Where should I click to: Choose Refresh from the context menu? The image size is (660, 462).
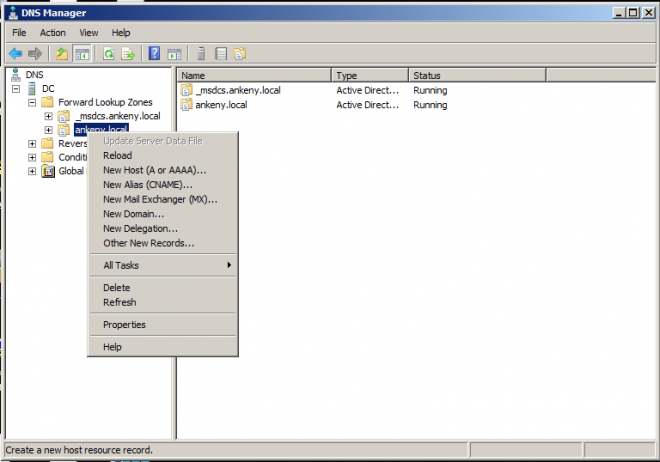[x=162, y=302]
